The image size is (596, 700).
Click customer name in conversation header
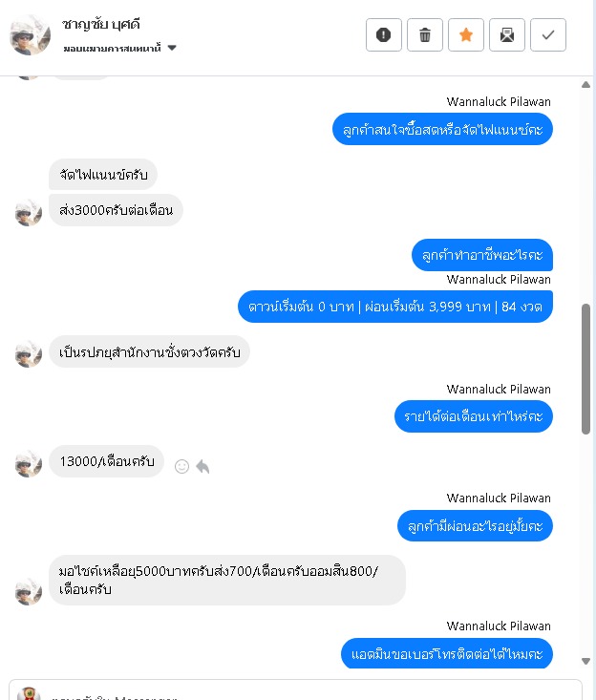pyautogui.click(x=101, y=24)
